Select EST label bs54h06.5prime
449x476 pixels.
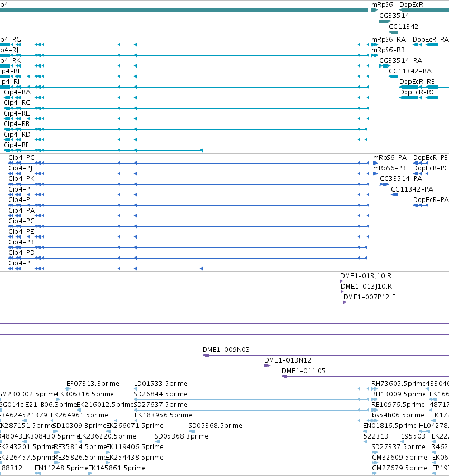pyautogui.click(x=398, y=415)
